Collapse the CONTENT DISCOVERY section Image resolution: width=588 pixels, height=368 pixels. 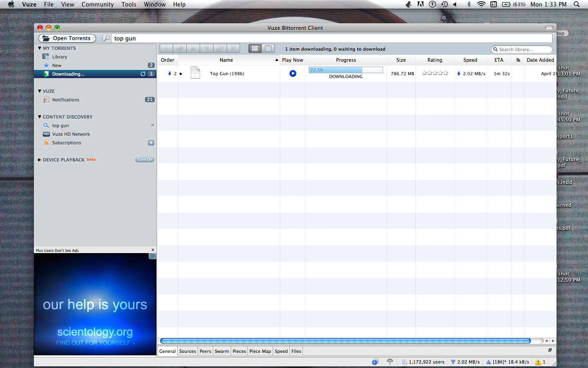pos(40,117)
